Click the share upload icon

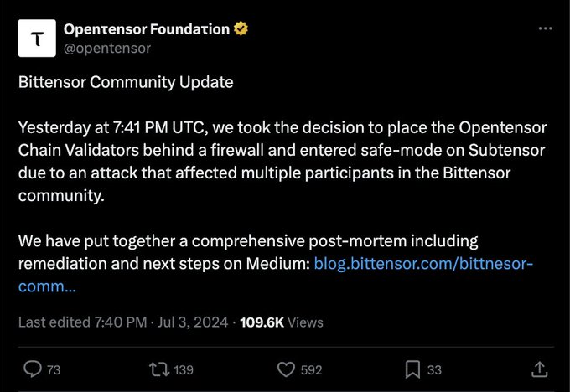click(540, 369)
